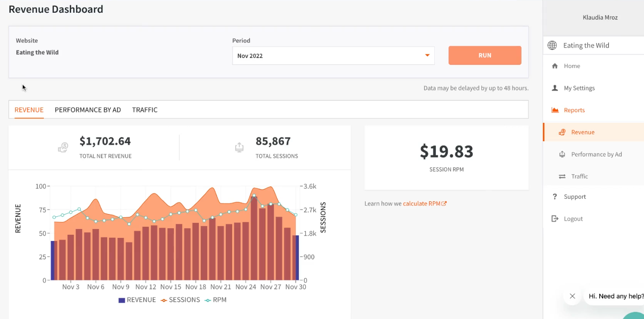Click the Traffic arrows icon in sidebar
The image size is (644, 319).
pos(562,176)
